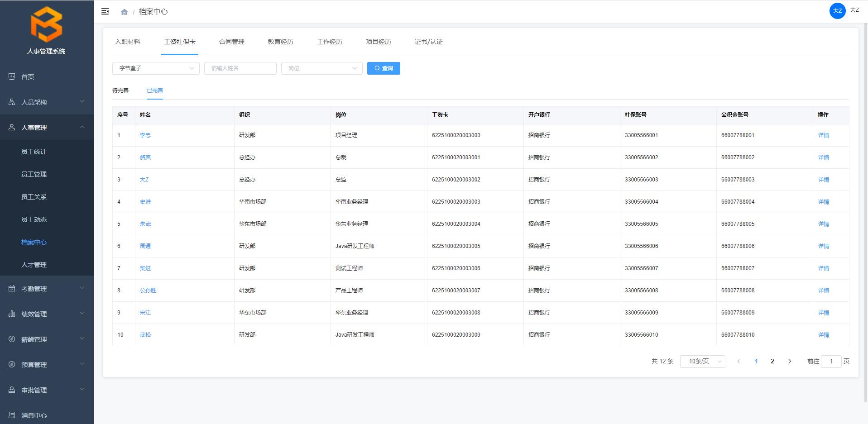
Task: Open the 岗位 dropdown filter
Action: (x=321, y=68)
